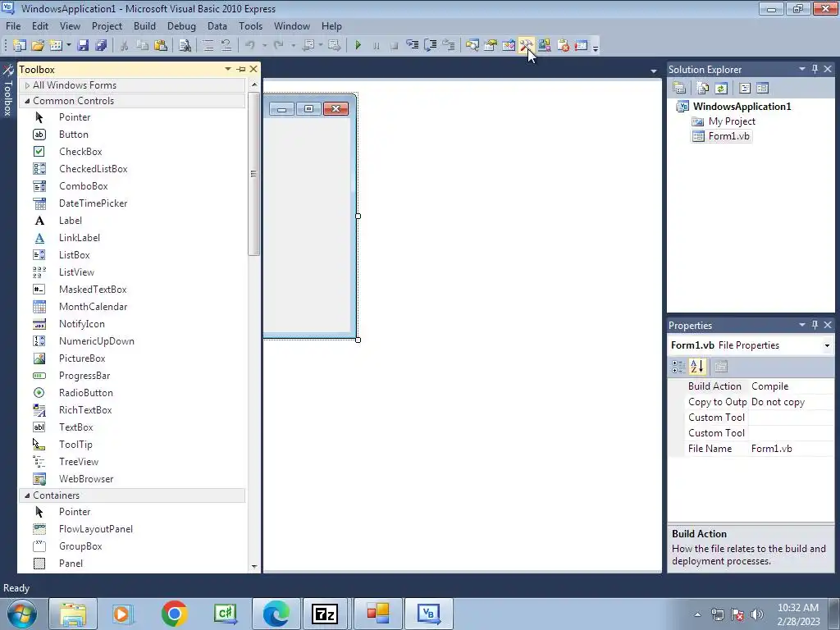Image resolution: width=840 pixels, height=630 pixels.
Task: Click the Open File folder icon
Action: pyautogui.click(x=38, y=46)
